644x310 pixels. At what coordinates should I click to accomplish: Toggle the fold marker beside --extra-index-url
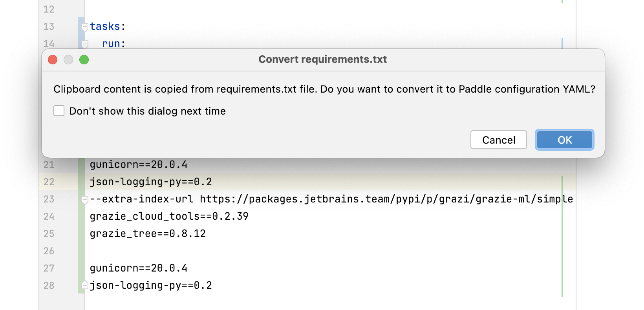85,200
